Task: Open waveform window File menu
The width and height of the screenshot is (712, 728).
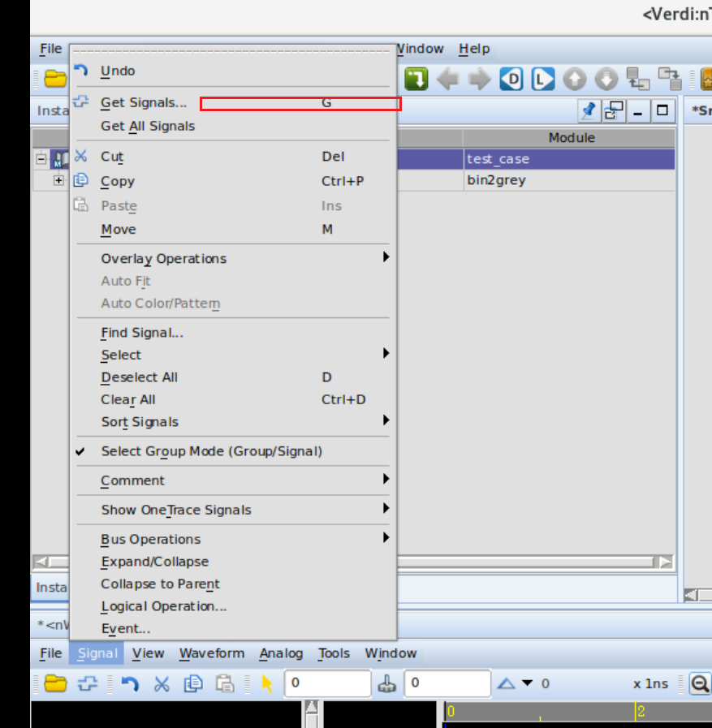Action: (50, 653)
